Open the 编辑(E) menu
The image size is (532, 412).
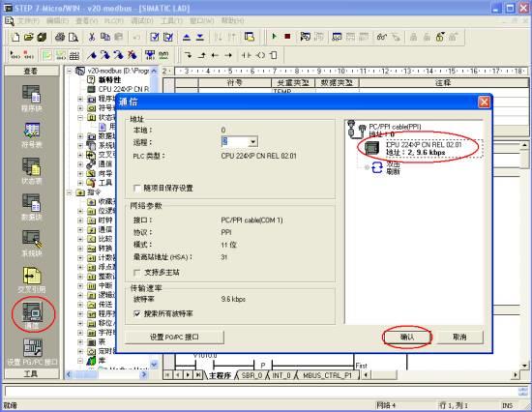(57, 21)
